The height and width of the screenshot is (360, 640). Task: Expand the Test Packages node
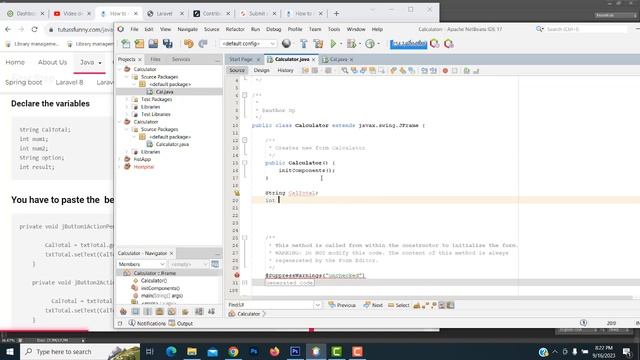tap(127, 99)
